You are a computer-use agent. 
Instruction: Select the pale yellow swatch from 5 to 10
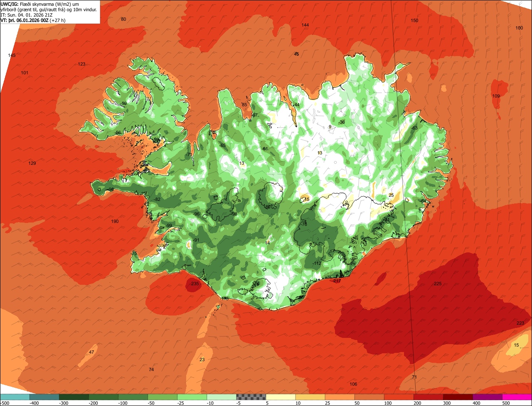point(281,397)
